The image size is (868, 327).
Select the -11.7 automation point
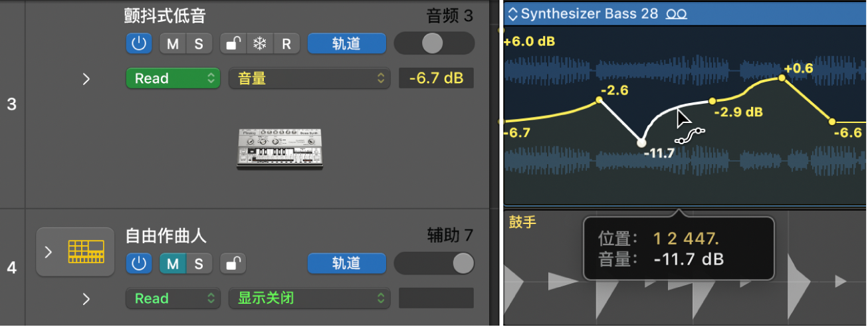pyautogui.click(x=641, y=142)
